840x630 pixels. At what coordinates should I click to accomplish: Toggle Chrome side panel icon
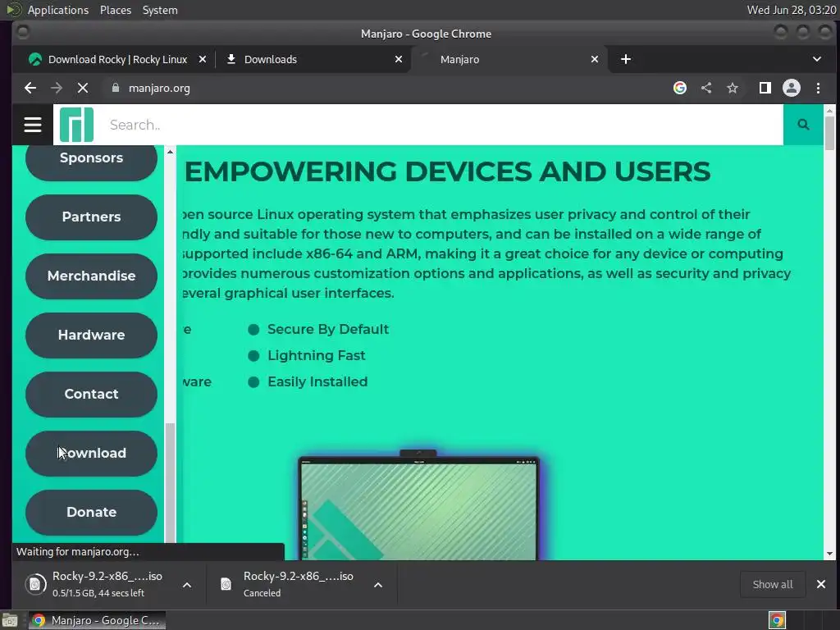[765, 88]
